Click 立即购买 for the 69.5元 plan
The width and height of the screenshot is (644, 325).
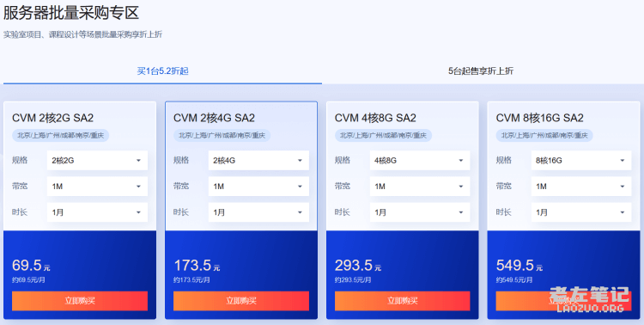(x=80, y=301)
